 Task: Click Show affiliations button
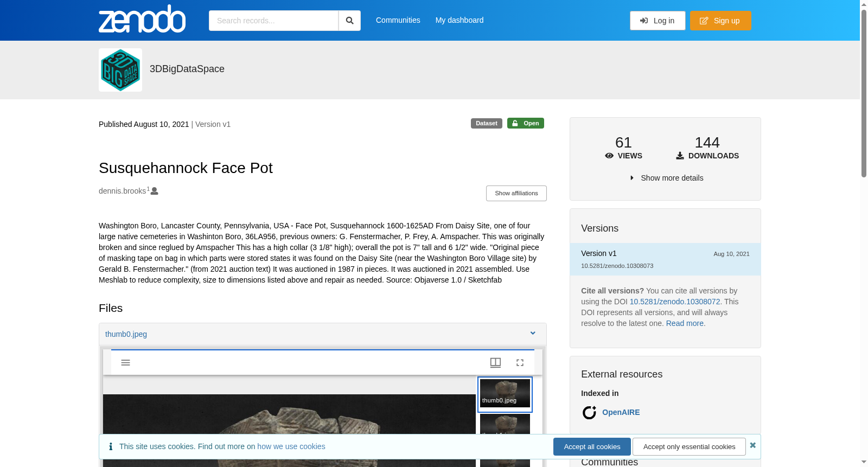coord(516,193)
